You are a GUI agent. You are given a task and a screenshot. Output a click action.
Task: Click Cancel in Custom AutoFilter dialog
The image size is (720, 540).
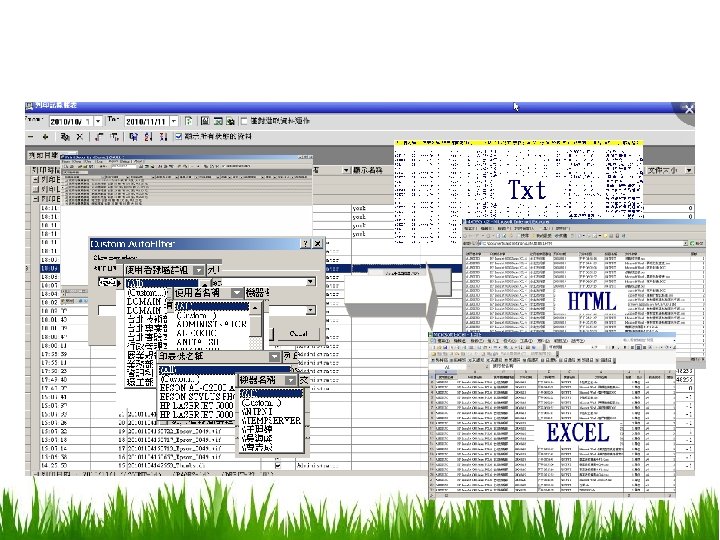click(298, 334)
